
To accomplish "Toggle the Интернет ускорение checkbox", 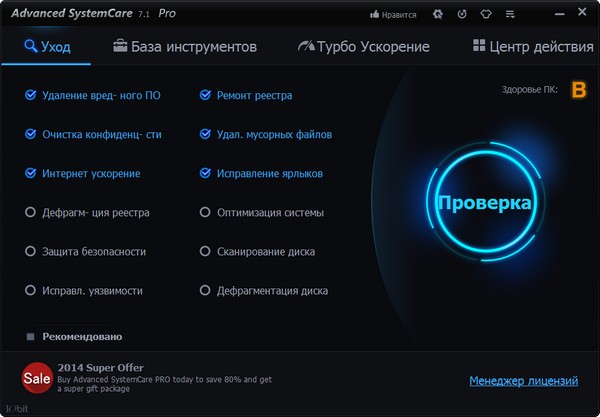I will pyautogui.click(x=30, y=173).
